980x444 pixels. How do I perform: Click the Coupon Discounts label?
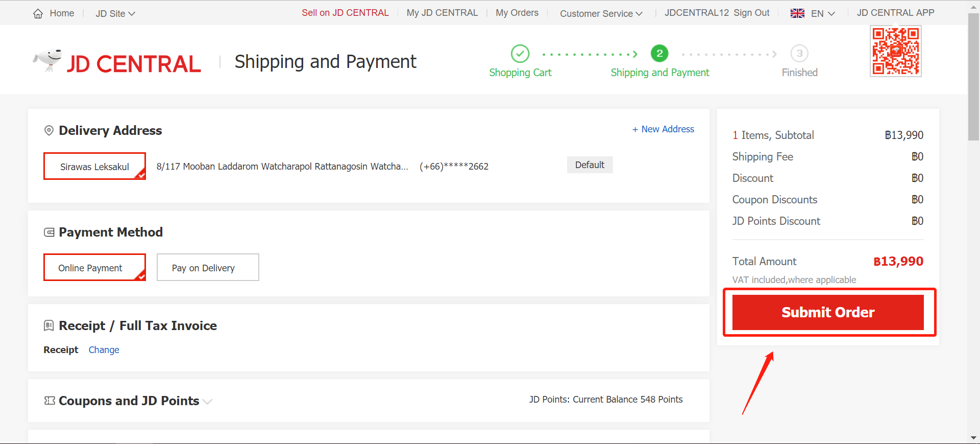775,200
